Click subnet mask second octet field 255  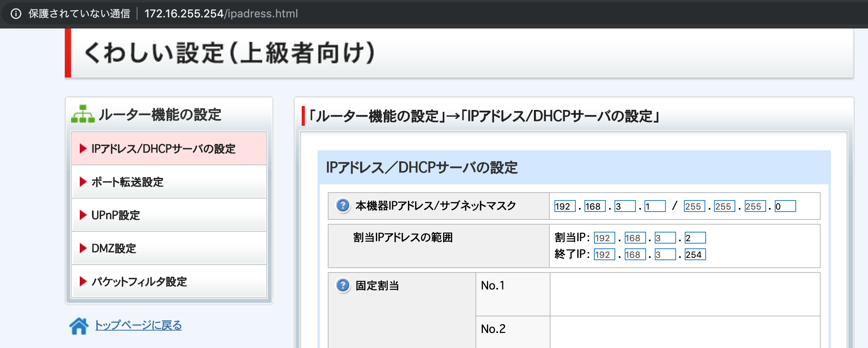point(725,206)
